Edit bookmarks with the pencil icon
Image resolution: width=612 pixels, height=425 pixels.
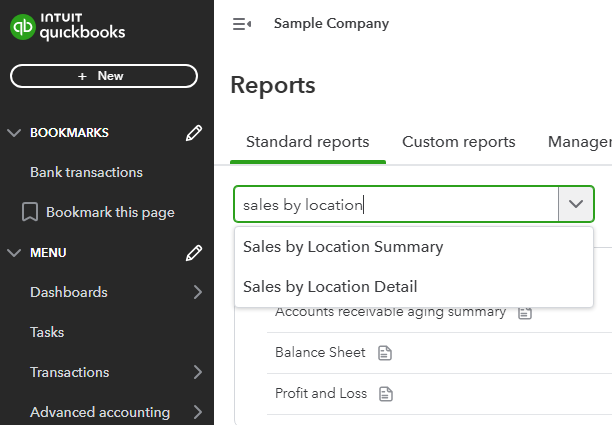click(x=194, y=133)
